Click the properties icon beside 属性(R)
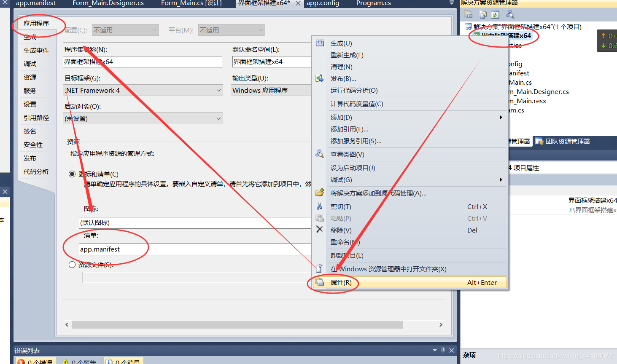This screenshot has height=364, width=617. coord(320,282)
